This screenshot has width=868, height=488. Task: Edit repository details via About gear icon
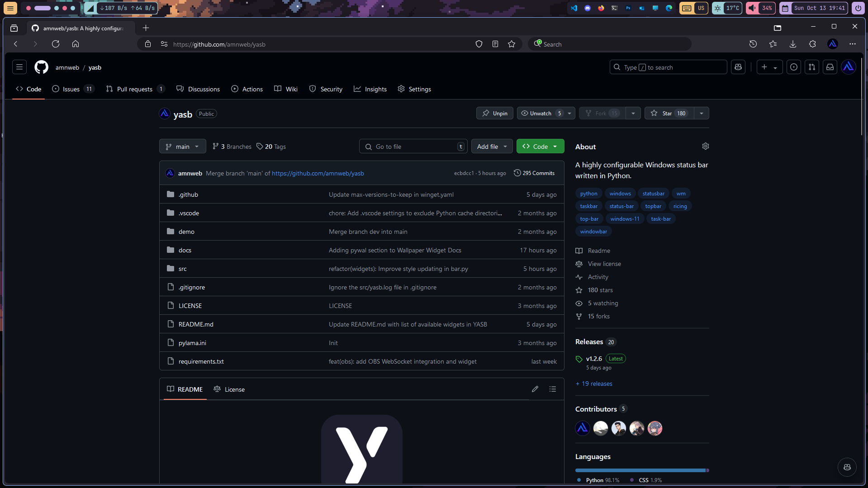(706, 146)
